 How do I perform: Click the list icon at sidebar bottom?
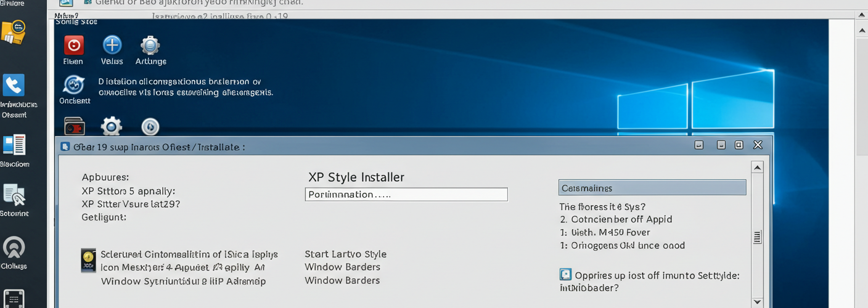pos(14,298)
